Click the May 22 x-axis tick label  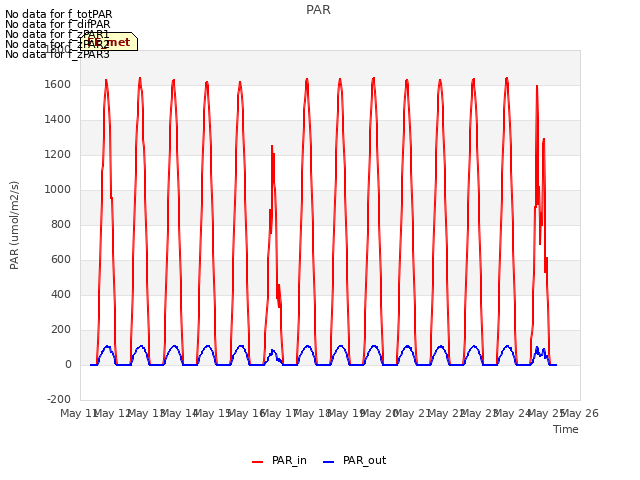click(x=446, y=414)
